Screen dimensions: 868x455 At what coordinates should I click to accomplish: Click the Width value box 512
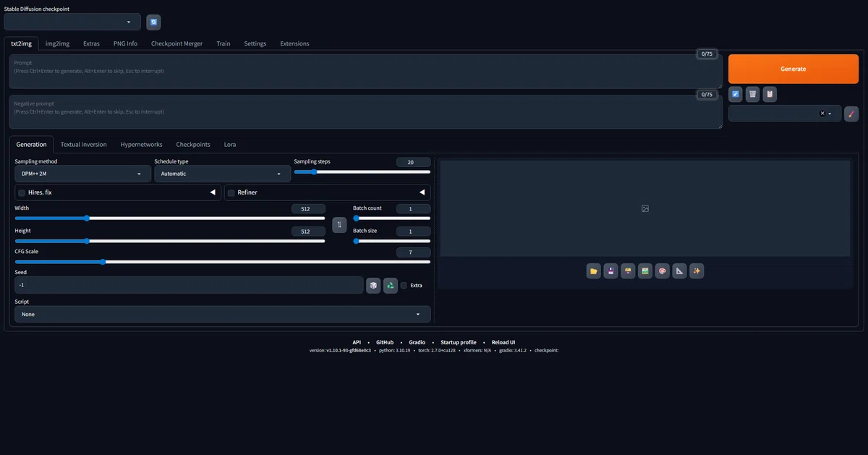pos(308,208)
